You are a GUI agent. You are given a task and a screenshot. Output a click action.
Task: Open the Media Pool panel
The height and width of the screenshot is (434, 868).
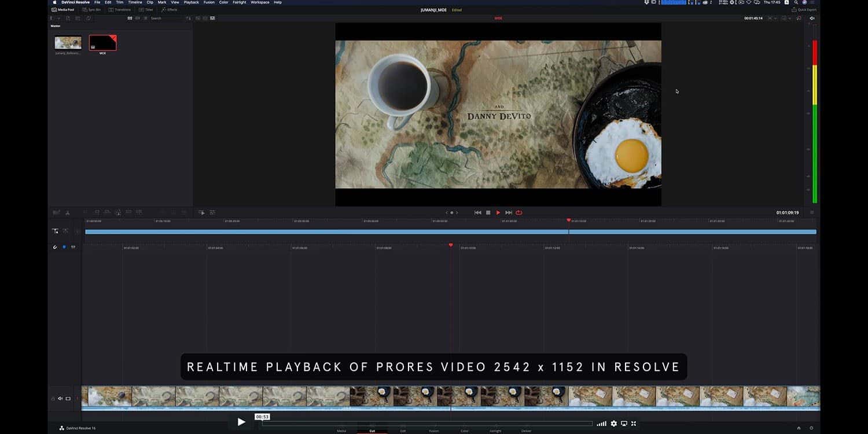click(x=62, y=10)
